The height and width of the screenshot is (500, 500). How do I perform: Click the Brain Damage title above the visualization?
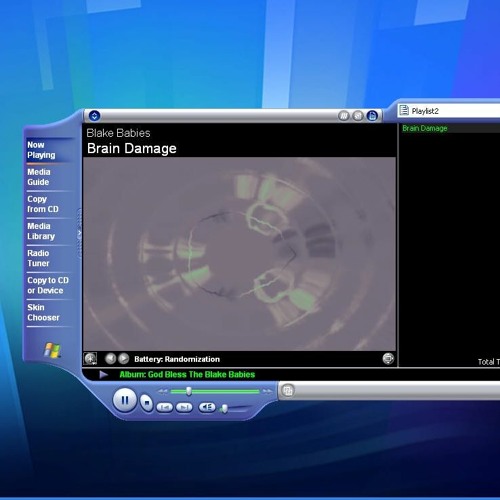[x=132, y=148]
